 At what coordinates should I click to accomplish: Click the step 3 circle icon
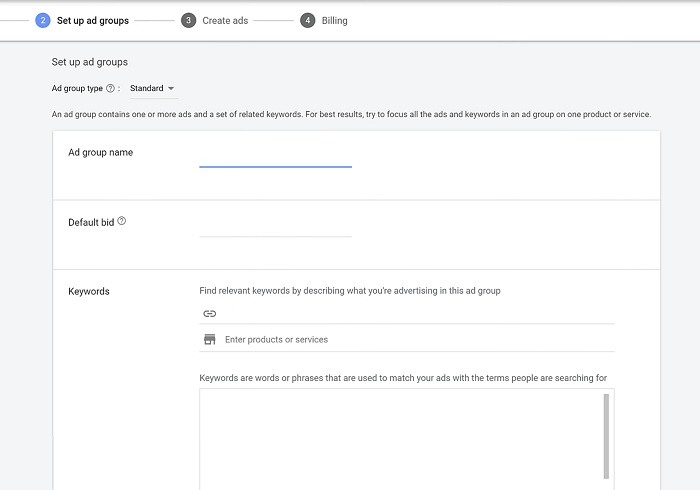(188, 21)
